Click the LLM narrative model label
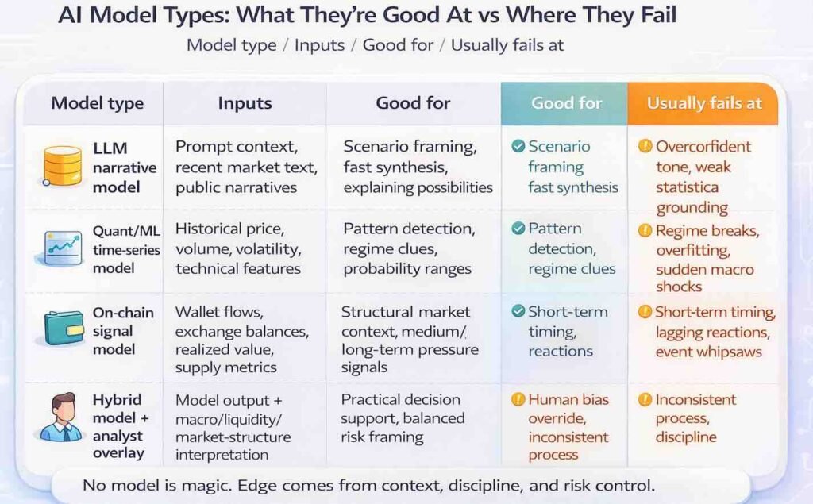The height and width of the screenshot is (504, 813). pos(114,167)
